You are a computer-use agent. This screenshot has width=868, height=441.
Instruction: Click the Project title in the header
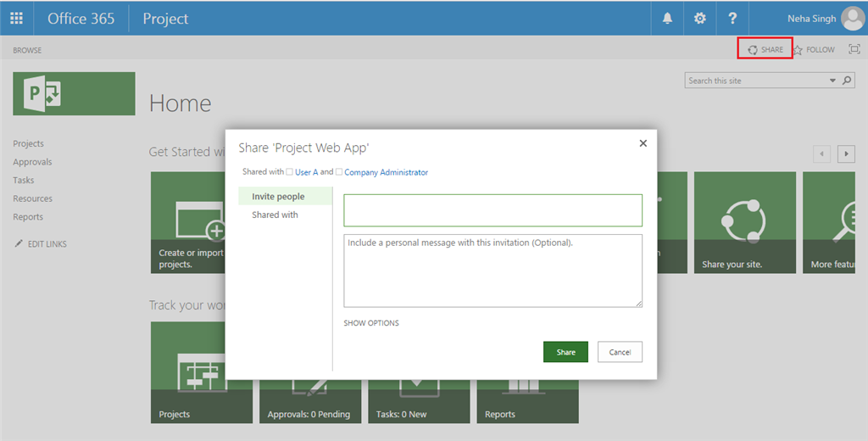[x=165, y=19]
